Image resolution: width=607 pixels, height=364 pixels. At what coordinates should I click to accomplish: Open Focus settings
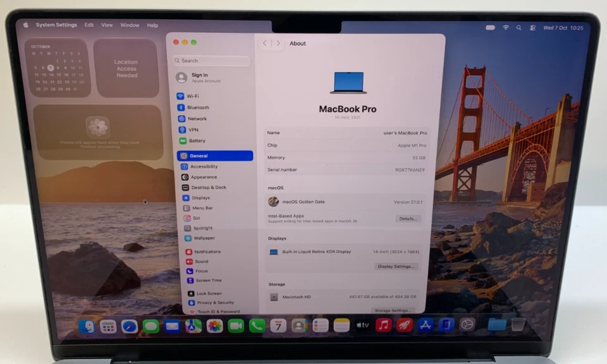point(197,271)
